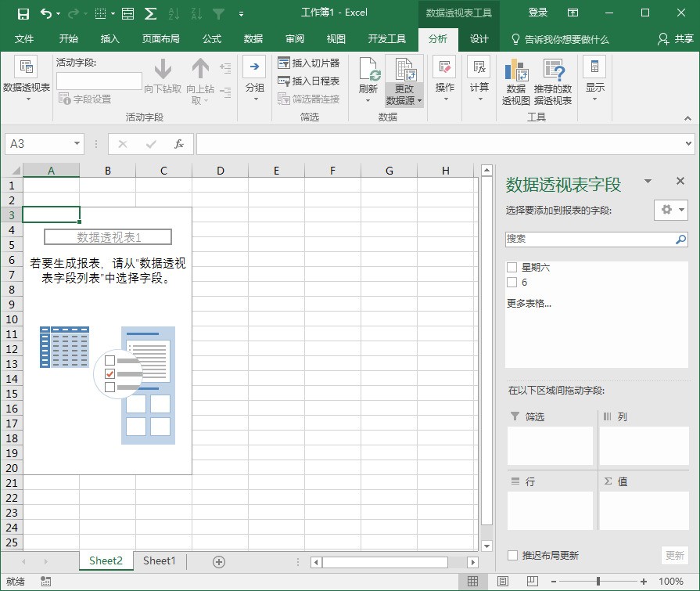Click 插入日程表 timeline icon
This screenshot has height=591, width=700.
point(283,81)
